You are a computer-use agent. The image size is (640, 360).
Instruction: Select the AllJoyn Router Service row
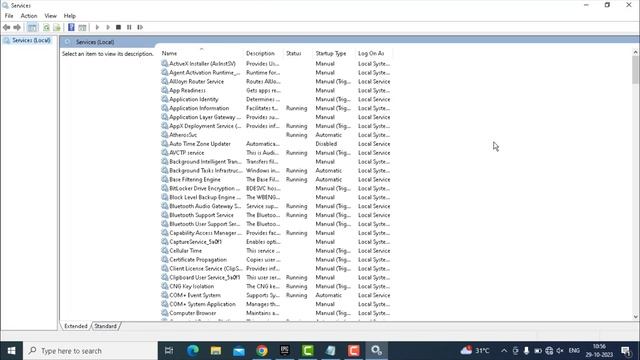tap(276, 82)
